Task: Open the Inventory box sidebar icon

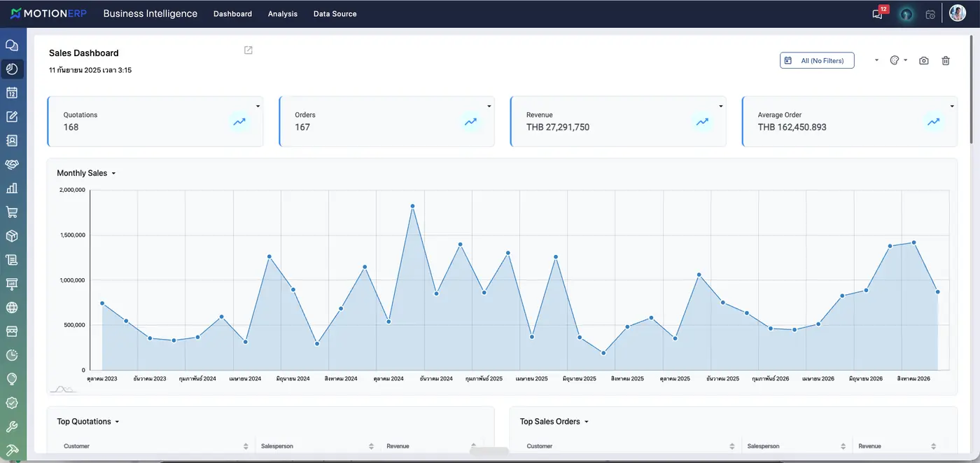Action: [12, 235]
